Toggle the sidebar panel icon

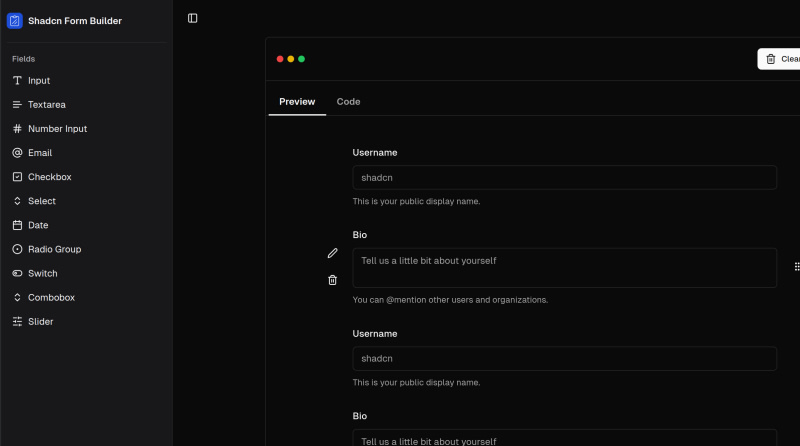coord(193,18)
